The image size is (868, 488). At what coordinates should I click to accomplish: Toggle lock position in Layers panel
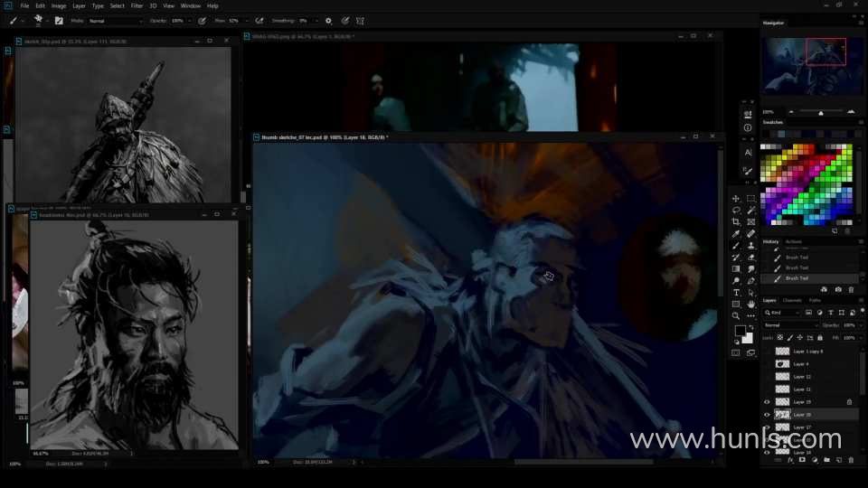[800, 337]
